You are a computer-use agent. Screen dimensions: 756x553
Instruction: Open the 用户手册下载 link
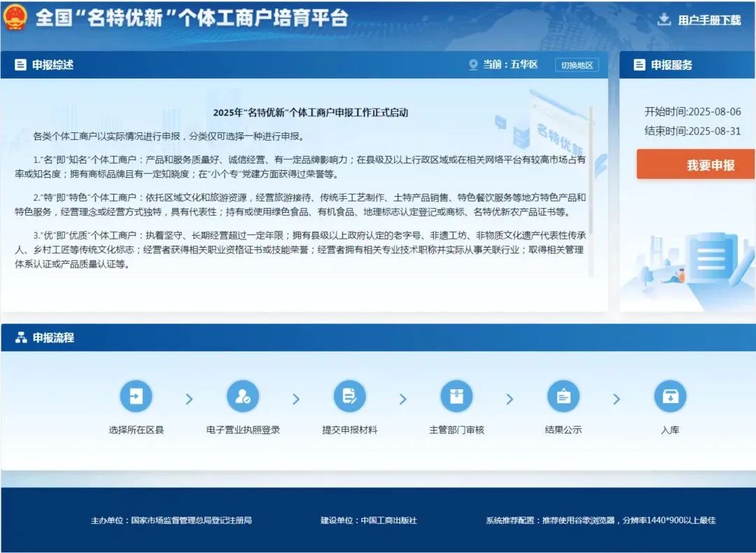coord(708,20)
